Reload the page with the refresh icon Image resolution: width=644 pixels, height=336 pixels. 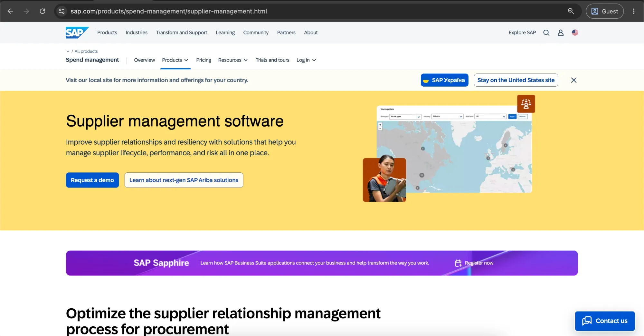click(43, 11)
